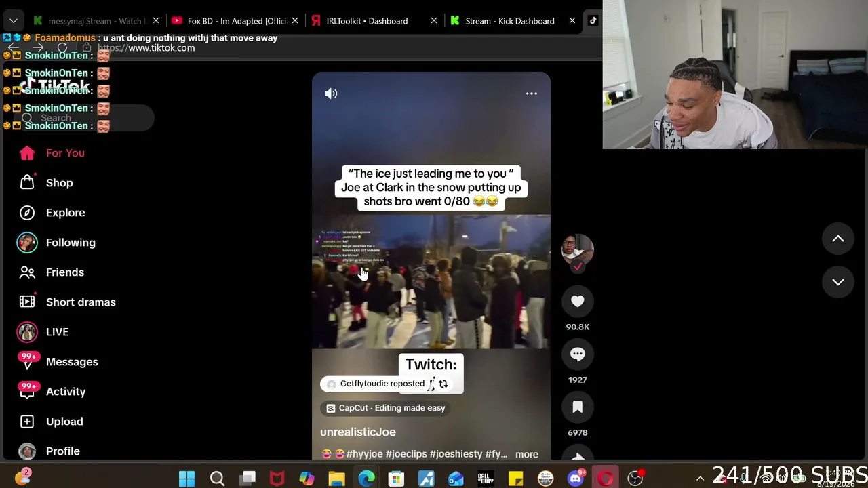Image resolution: width=868 pixels, height=488 pixels.
Task: Open the Explore page
Action: [x=65, y=213]
